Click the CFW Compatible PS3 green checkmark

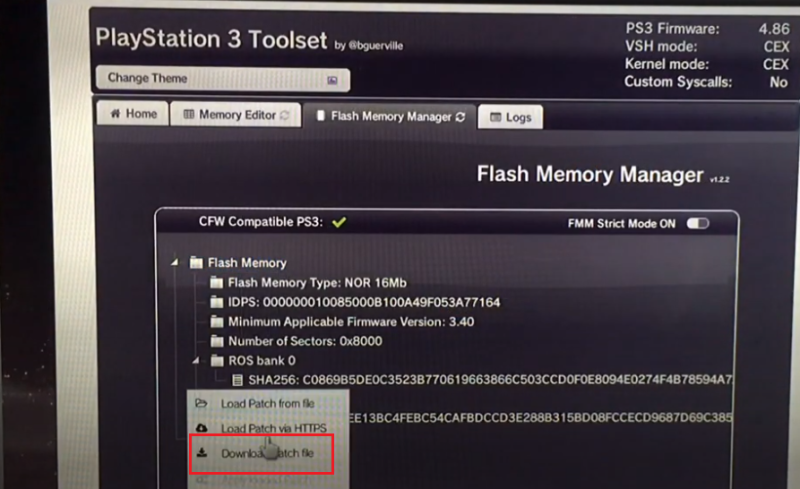tap(339, 222)
